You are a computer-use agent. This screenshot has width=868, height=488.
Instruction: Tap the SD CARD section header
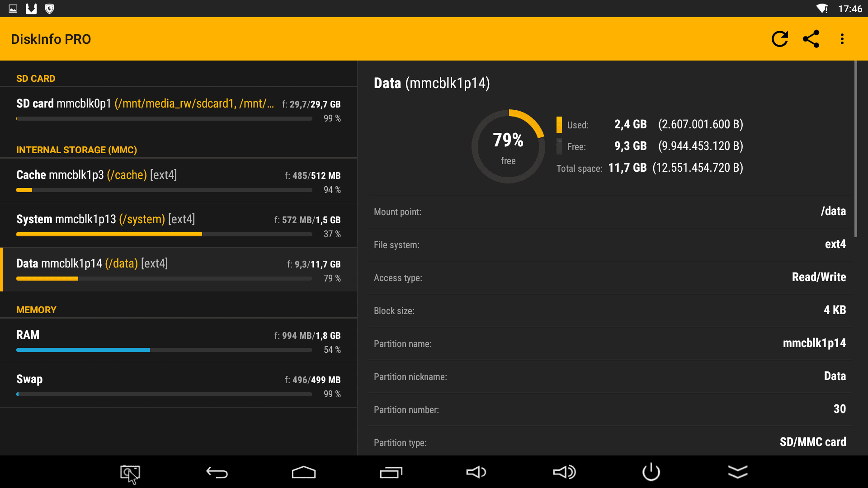tap(36, 79)
